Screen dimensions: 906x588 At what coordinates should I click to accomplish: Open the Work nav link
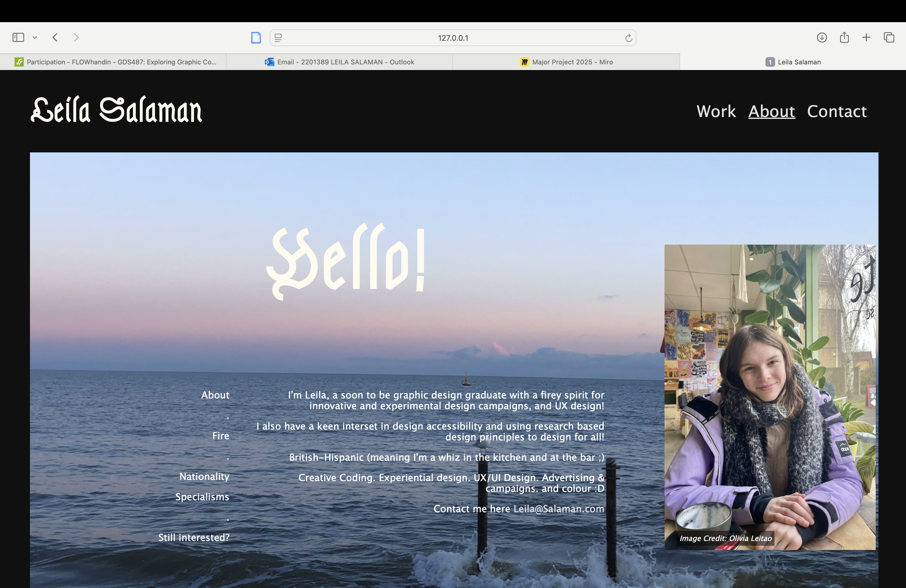click(716, 111)
